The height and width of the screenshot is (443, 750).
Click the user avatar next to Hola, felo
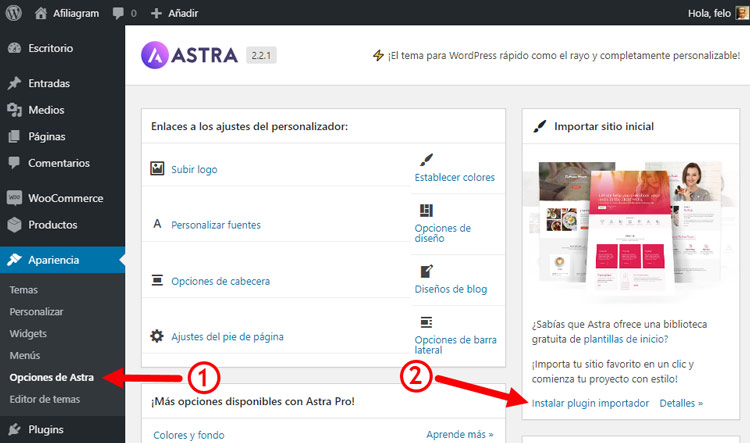[738, 14]
